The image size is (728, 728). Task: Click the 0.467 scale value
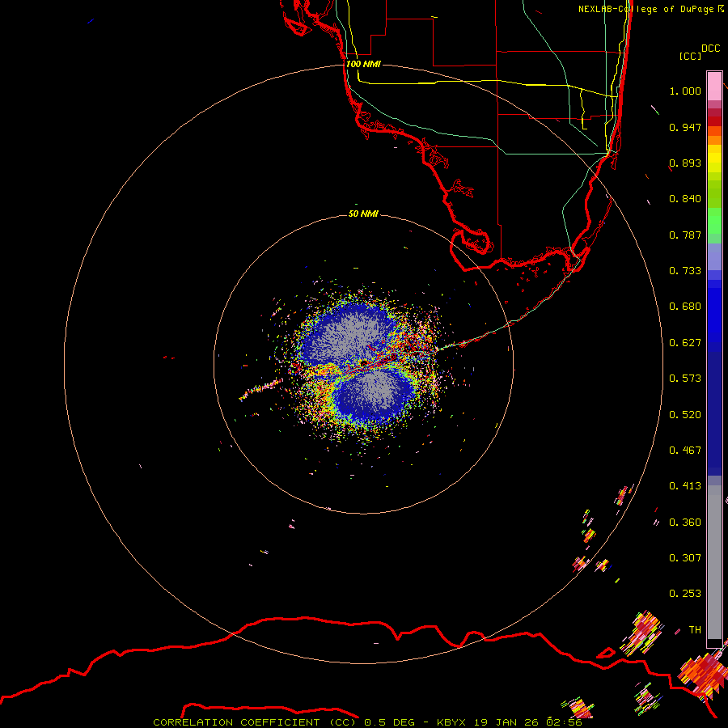(x=685, y=451)
